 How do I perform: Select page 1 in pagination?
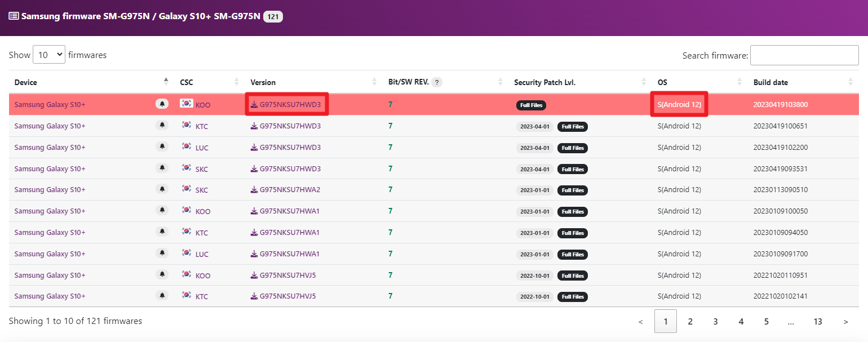[666, 322]
